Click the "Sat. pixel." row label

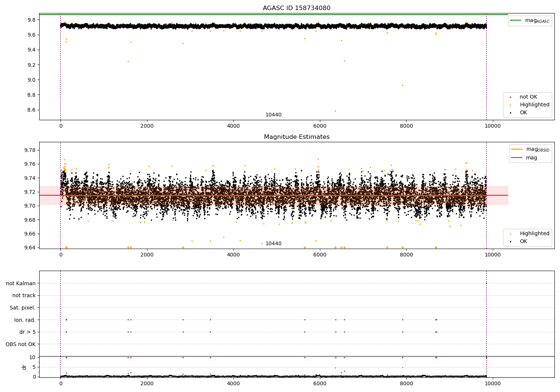pos(23,308)
